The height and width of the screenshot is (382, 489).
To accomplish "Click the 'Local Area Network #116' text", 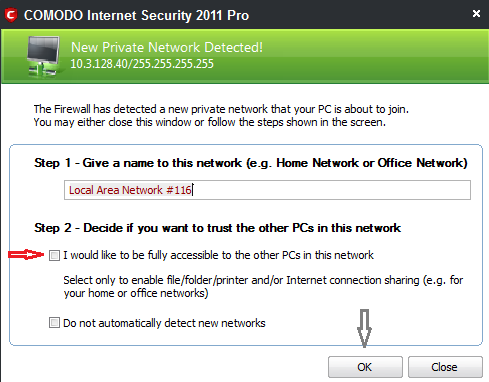I will 130,190.
